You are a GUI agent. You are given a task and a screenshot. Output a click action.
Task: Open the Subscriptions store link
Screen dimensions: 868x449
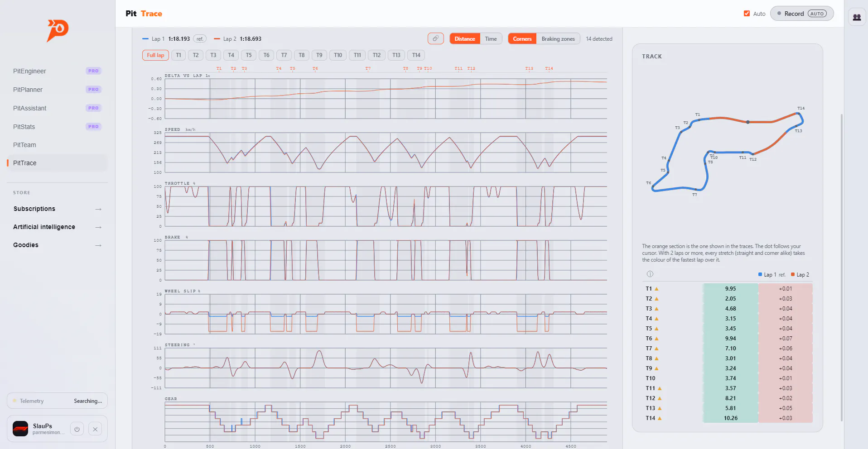coord(57,209)
